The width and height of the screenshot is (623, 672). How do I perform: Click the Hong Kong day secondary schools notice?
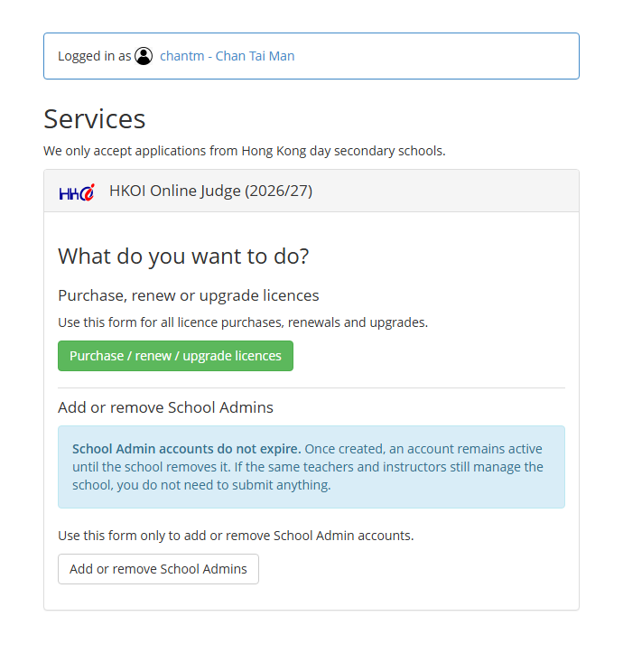tap(245, 151)
